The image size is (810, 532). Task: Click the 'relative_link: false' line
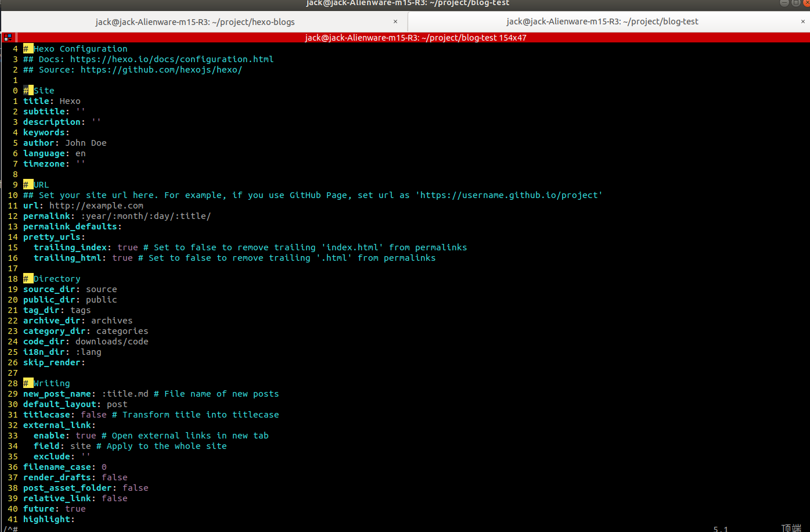[75, 498]
